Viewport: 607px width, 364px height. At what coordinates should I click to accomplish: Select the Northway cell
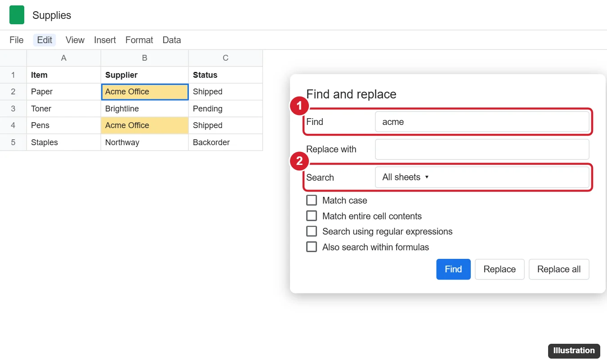145,142
